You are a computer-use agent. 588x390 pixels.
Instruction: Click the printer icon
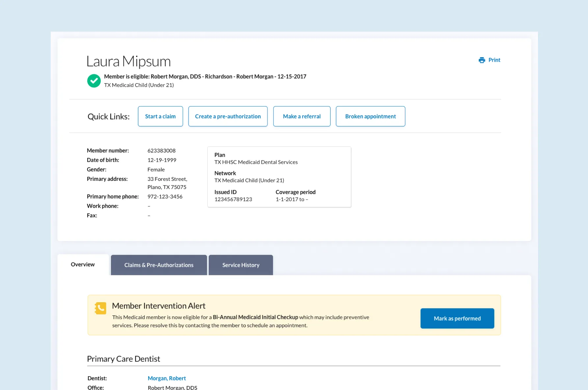tap(482, 60)
